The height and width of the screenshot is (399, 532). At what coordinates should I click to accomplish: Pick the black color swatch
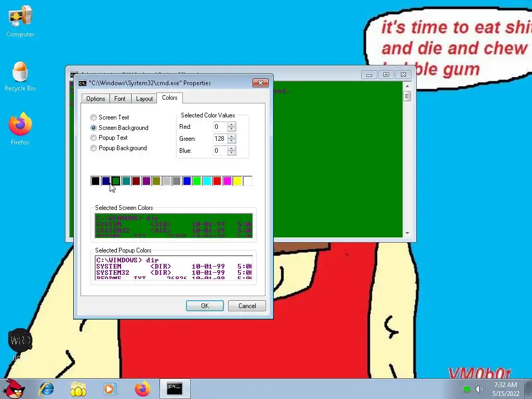(96, 181)
